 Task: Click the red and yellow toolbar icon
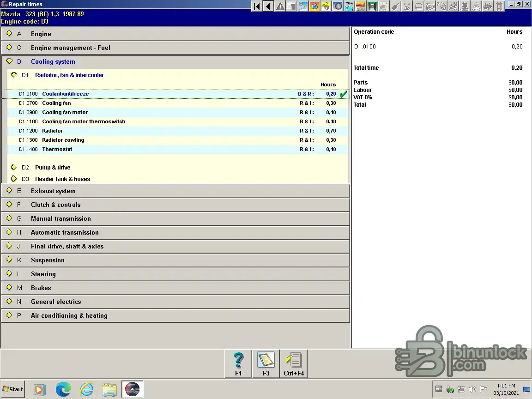(x=361, y=6)
